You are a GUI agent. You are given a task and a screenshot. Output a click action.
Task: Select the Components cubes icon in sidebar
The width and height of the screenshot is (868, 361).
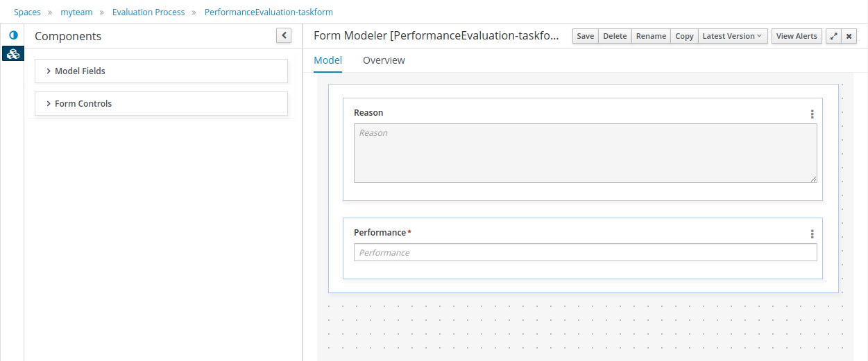pyautogui.click(x=13, y=53)
